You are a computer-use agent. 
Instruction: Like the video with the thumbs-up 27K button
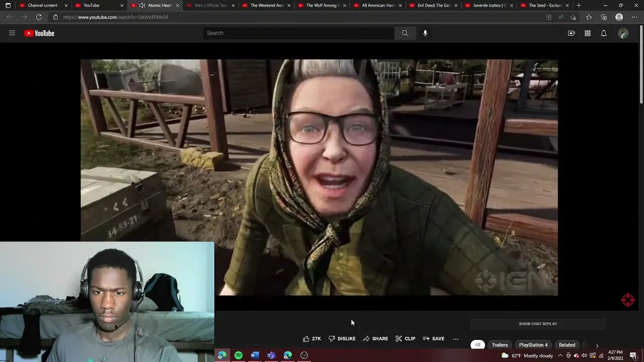point(311,339)
